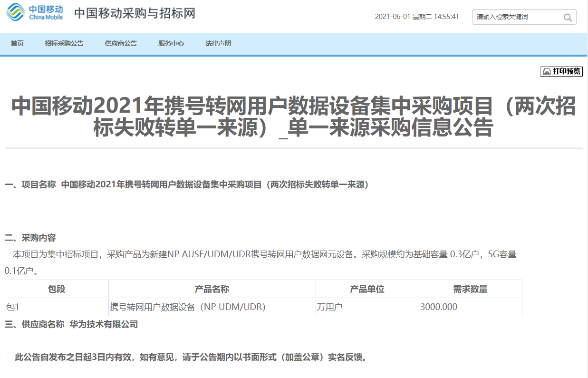Open the 招标采购公告 menu item
Image resolution: width=588 pixels, height=378 pixels.
coord(64,44)
